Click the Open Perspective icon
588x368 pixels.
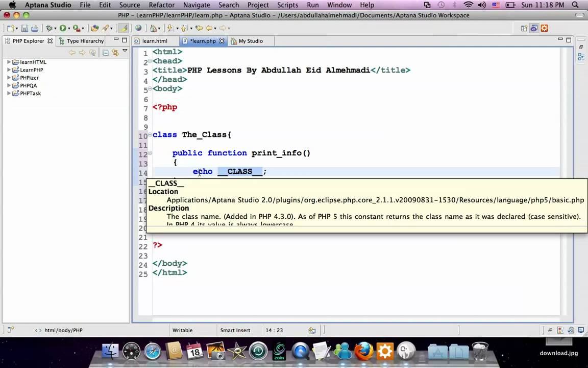[x=524, y=28]
